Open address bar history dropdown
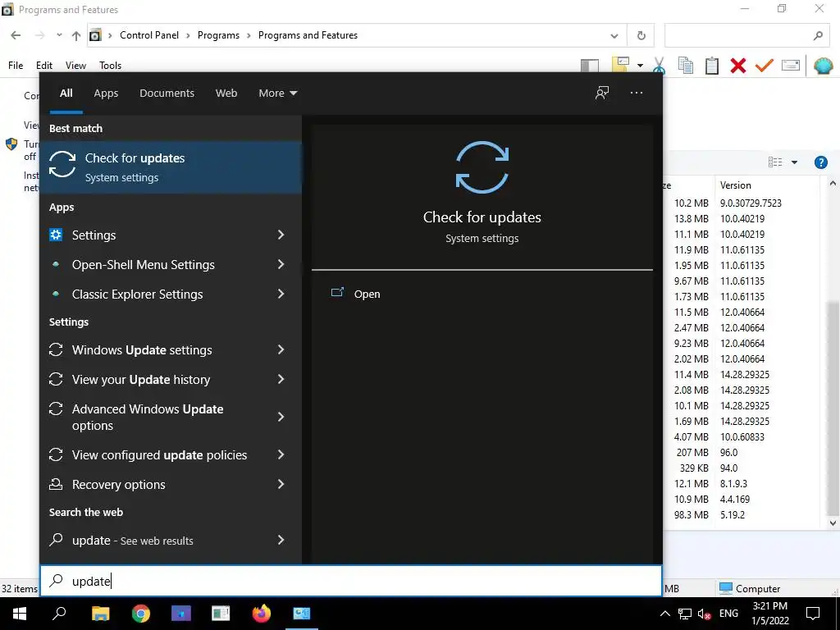The width and height of the screenshot is (840, 630). (x=614, y=36)
